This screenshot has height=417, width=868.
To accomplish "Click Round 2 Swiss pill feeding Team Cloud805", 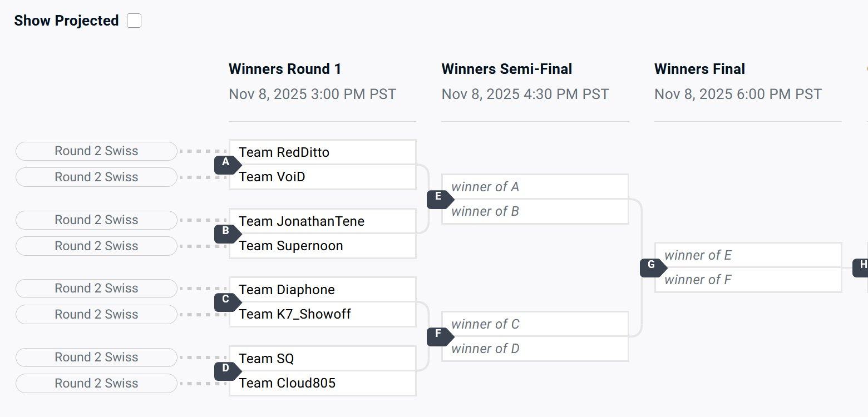I will 96,383.
